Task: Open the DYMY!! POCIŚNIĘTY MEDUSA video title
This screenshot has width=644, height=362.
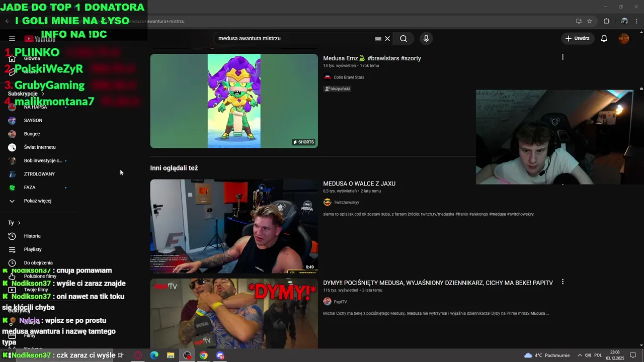Action: [438, 283]
